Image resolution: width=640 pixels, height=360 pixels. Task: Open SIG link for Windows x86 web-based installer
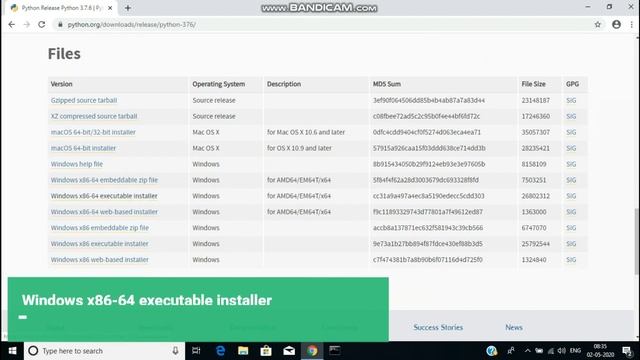click(571, 260)
